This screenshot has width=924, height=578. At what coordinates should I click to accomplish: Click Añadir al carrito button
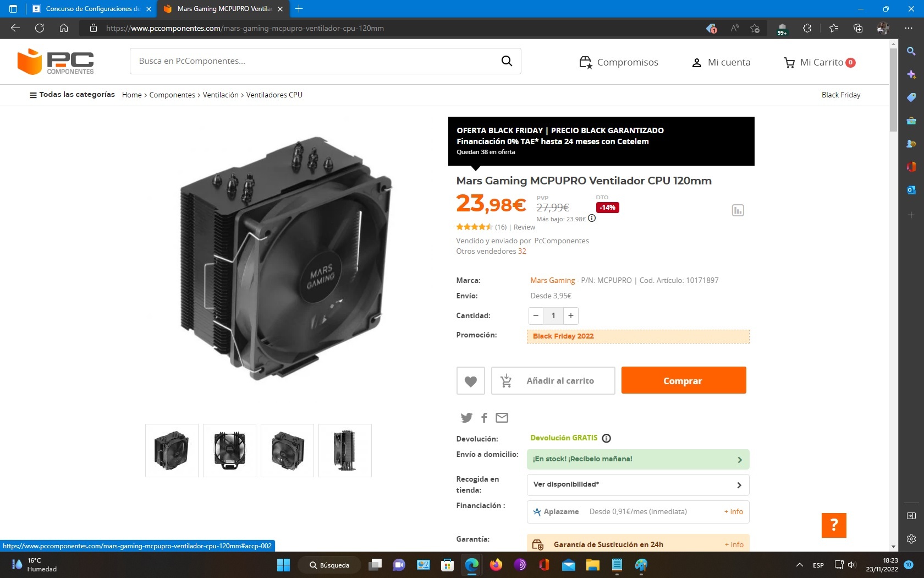coord(553,381)
